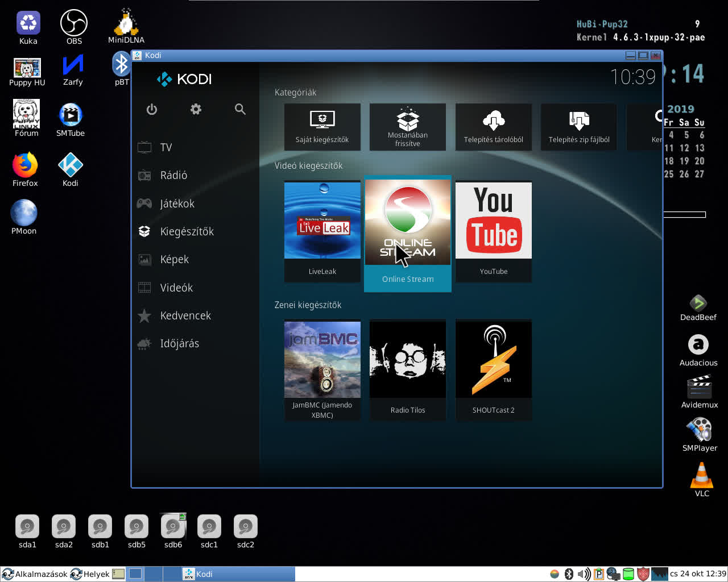Image resolution: width=728 pixels, height=582 pixels.
Task: Open MiniDLNA desktop icon
Action: click(126, 26)
